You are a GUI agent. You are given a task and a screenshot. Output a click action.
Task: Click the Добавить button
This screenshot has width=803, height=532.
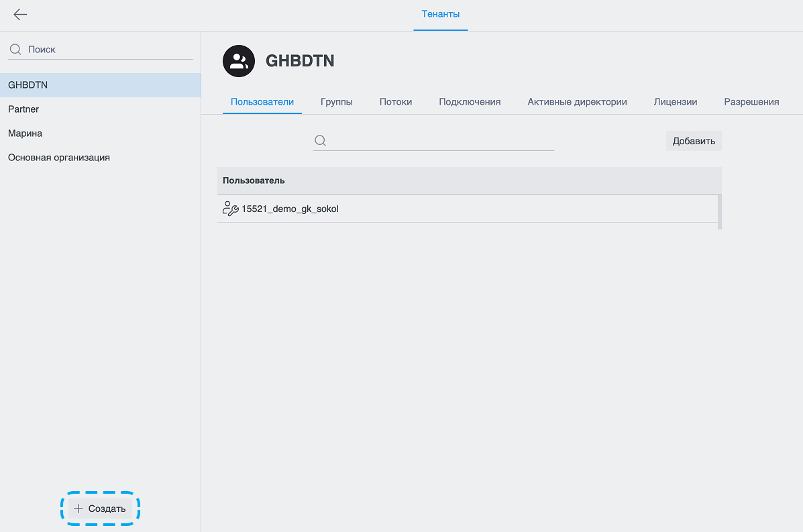coord(694,141)
